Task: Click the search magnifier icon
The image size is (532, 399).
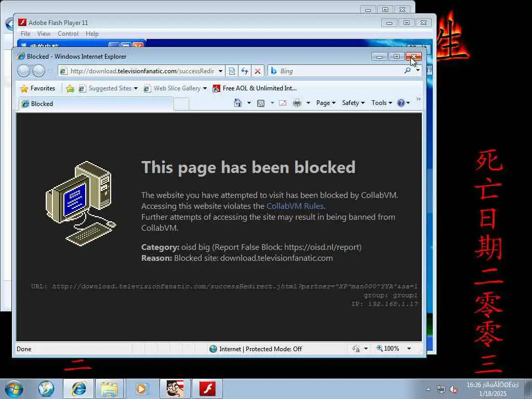Action: (x=407, y=71)
